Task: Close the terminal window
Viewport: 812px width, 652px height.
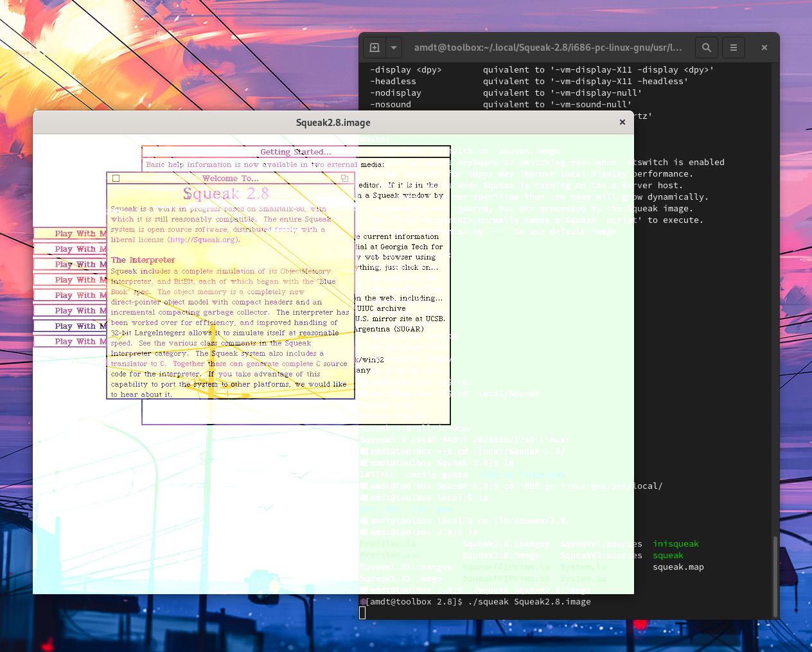Action: [764, 48]
